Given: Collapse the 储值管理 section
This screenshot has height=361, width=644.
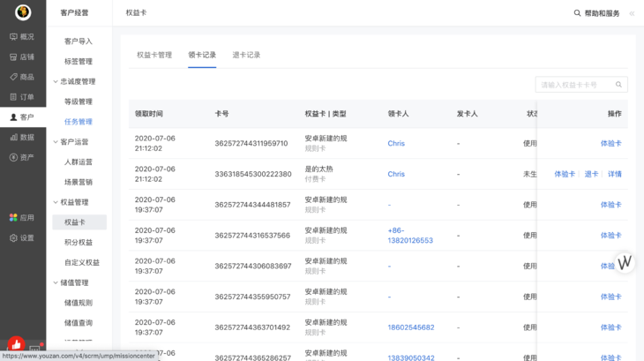Looking at the screenshot, I should point(56,283).
